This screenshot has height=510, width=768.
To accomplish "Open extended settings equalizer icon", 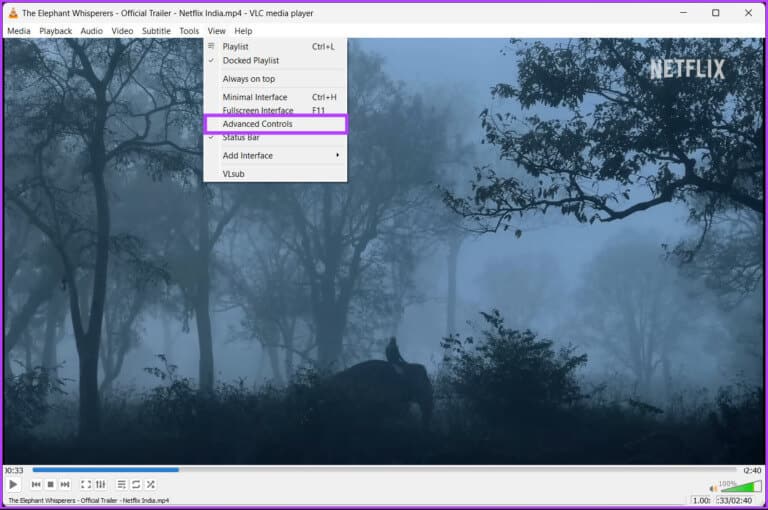I will pos(101,485).
